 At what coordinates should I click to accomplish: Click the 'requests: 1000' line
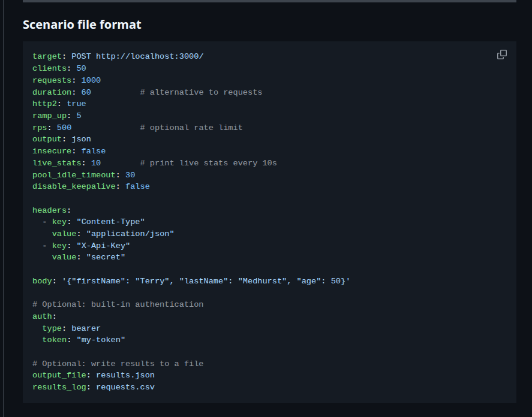[x=67, y=80]
